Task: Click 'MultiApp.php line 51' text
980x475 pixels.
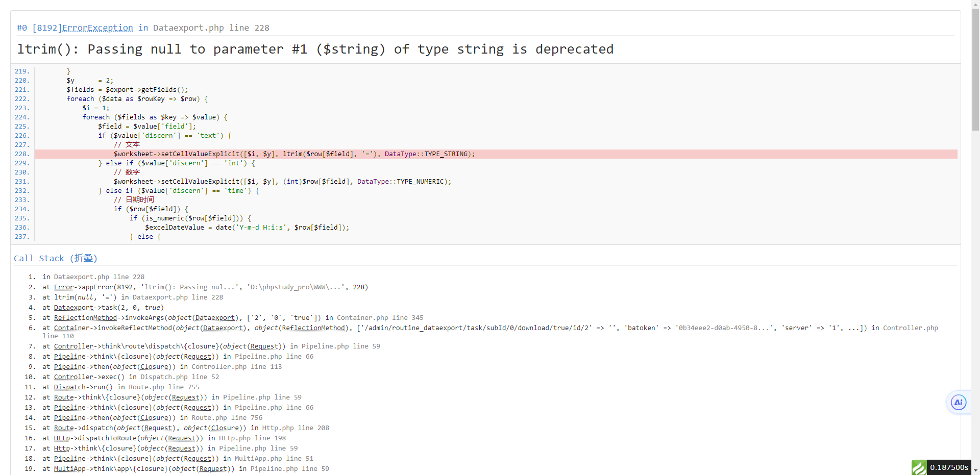Action: 274,459
